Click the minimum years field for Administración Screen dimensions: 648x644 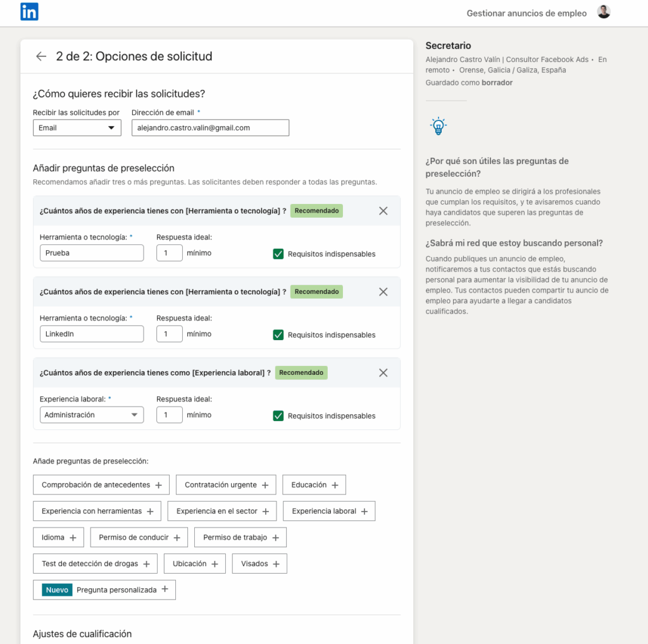pos(169,415)
